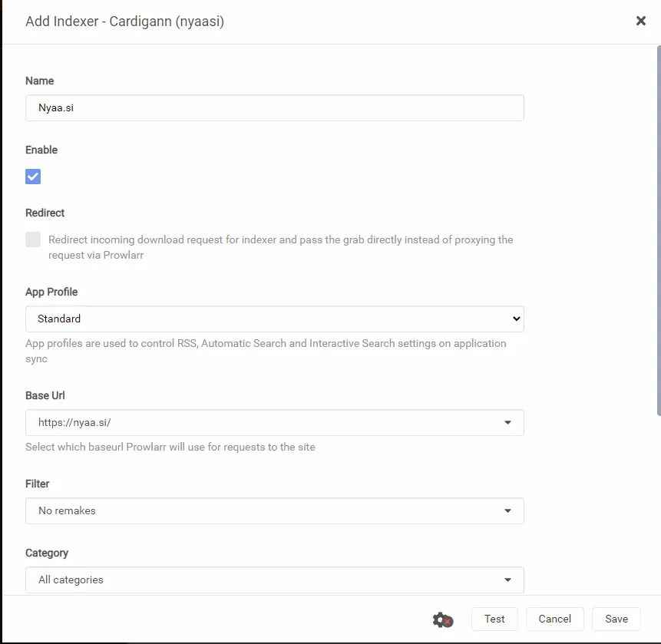The height and width of the screenshot is (644, 661).
Task: Tick the Redirect checkbox
Action: pos(33,239)
